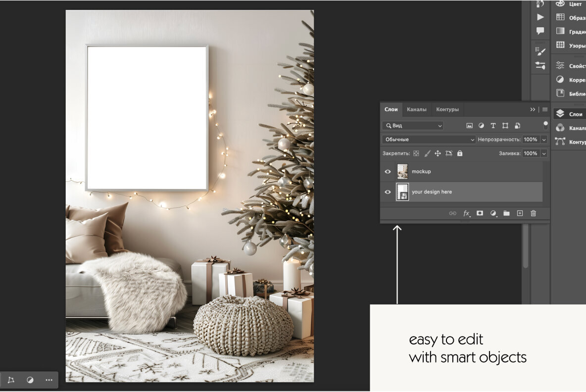The width and height of the screenshot is (586, 392).
Task: Create a new layer
Action: point(520,213)
